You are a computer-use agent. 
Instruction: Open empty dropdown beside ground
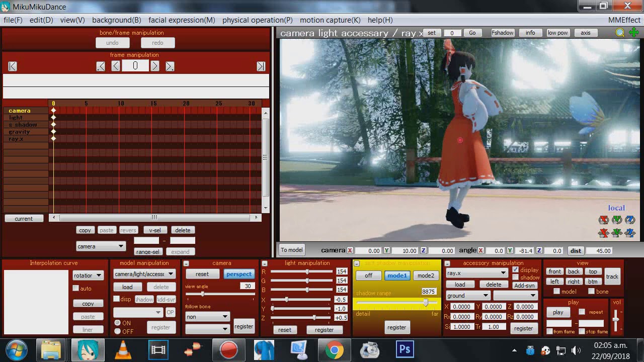515,296
